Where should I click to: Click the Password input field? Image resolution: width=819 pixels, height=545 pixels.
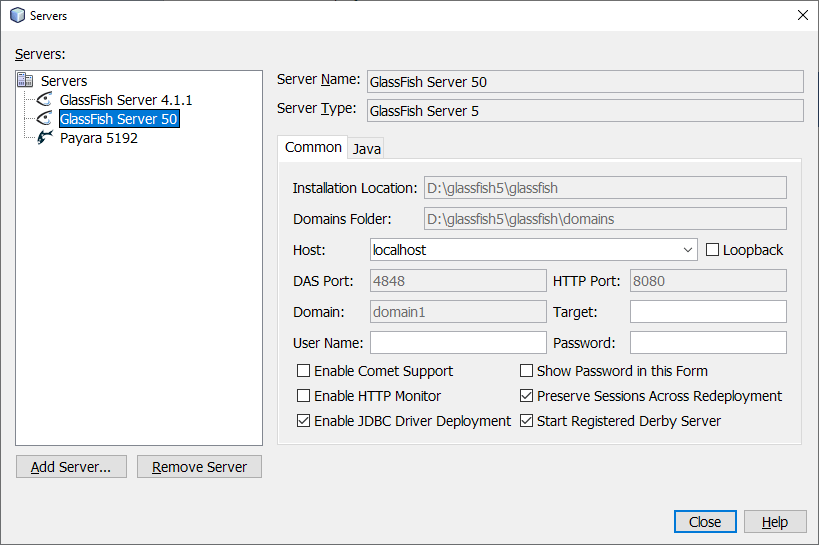(708, 343)
